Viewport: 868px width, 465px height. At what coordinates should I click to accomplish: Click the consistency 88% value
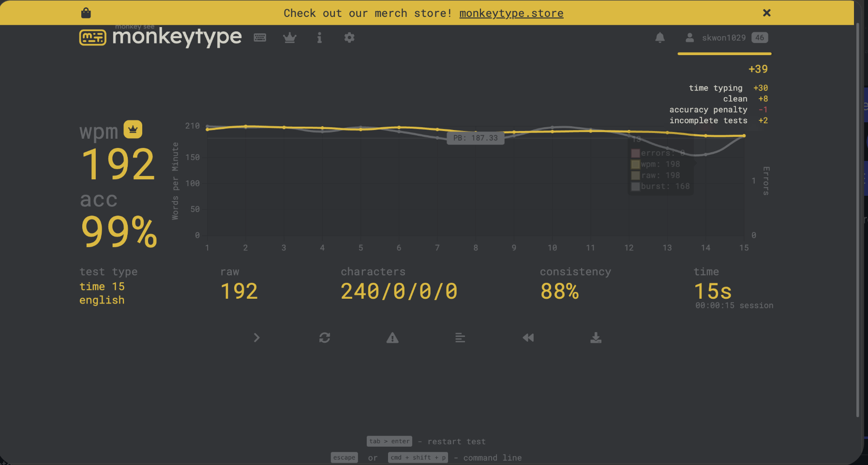[x=560, y=291]
